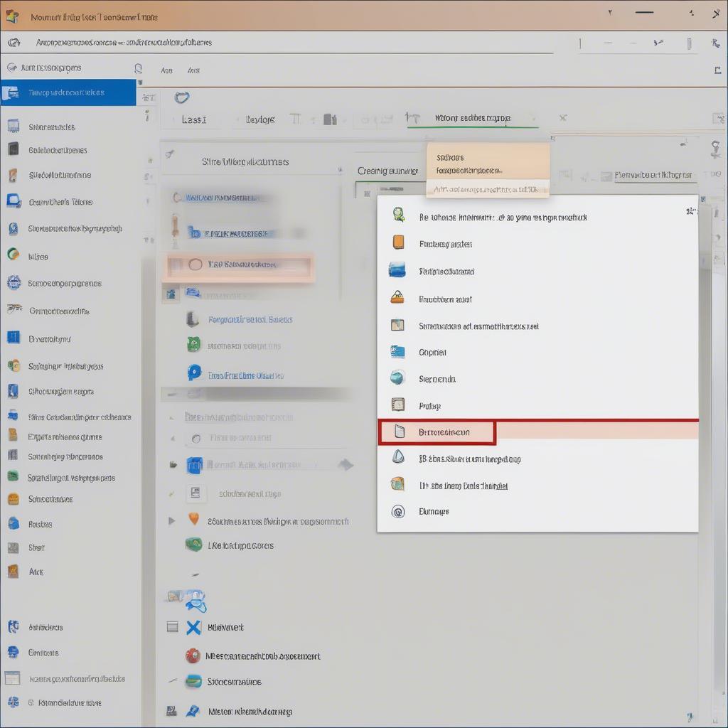
Task: Select the blue card icon menu entry
Action: pos(537,353)
